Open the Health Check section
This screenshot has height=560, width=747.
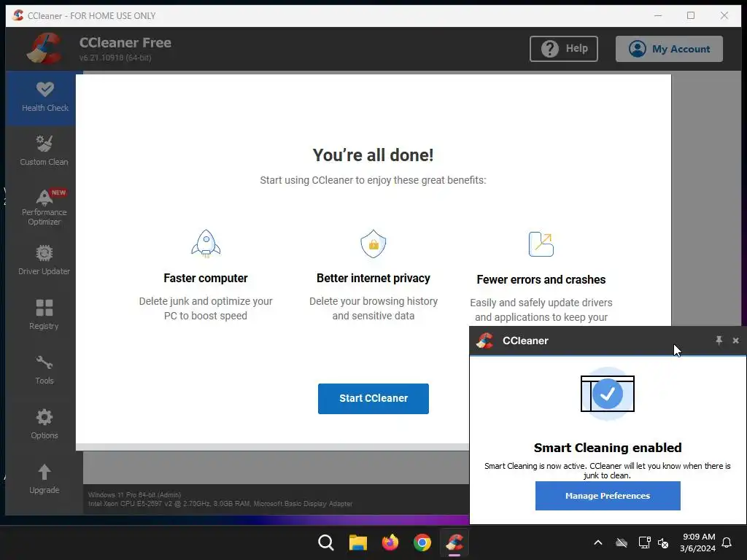pos(44,98)
